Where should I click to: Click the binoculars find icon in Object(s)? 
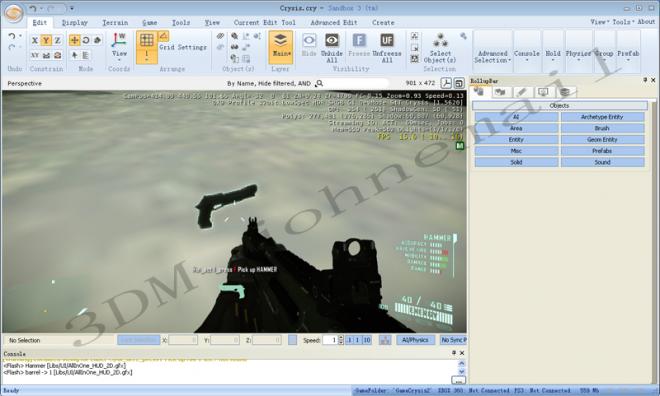click(x=234, y=47)
